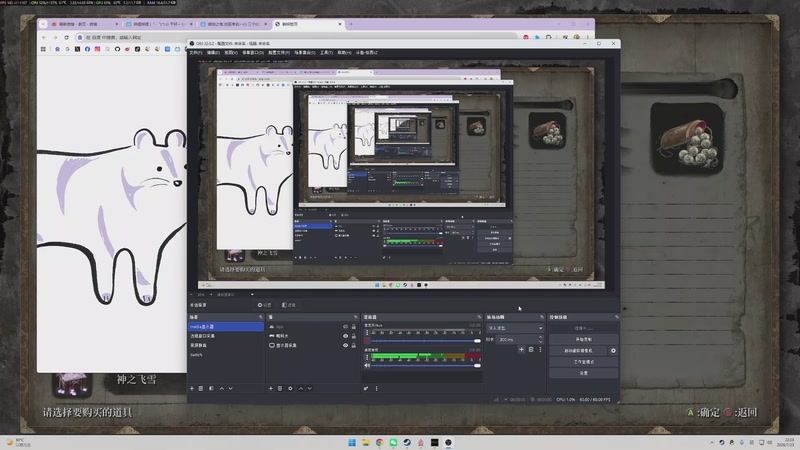Viewport: 800px width, 450px height.
Task: Toggle lock of 显示器采集 source
Action: pyautogui.click(x=354, y=345)
